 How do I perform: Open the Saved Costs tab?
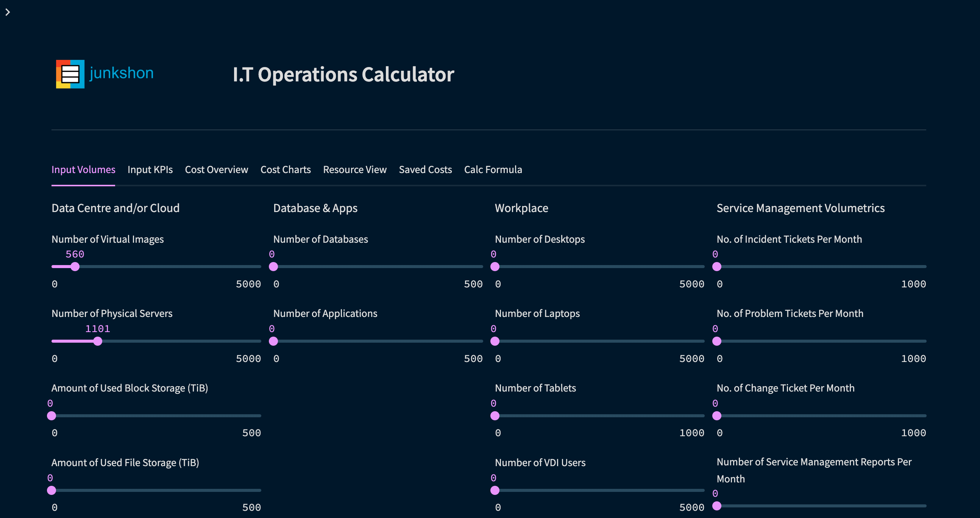425,170
